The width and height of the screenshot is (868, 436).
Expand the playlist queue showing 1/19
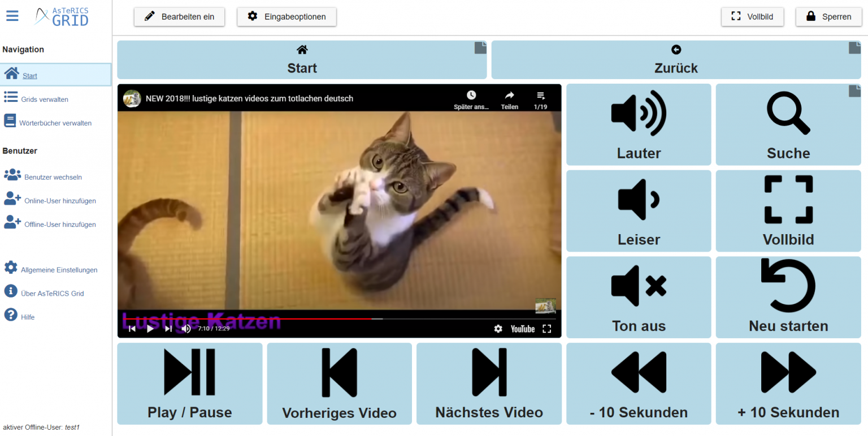[x=540, y=98]
